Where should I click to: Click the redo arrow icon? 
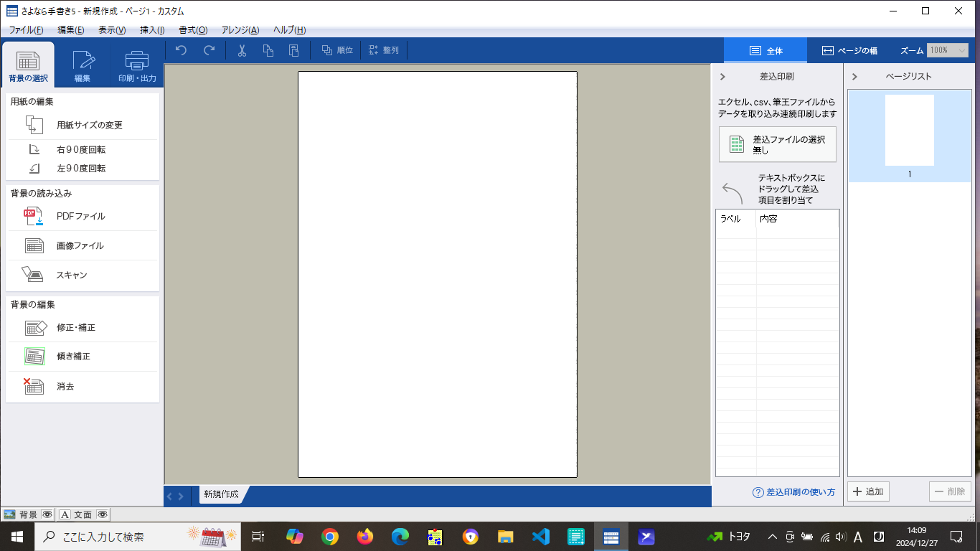(x=209, y=50)
